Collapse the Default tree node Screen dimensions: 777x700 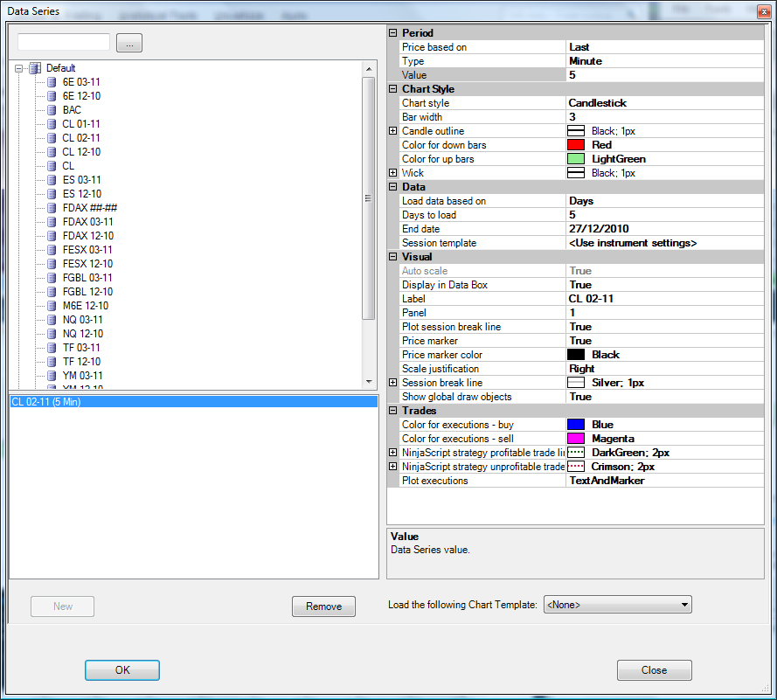click(19, 68)
